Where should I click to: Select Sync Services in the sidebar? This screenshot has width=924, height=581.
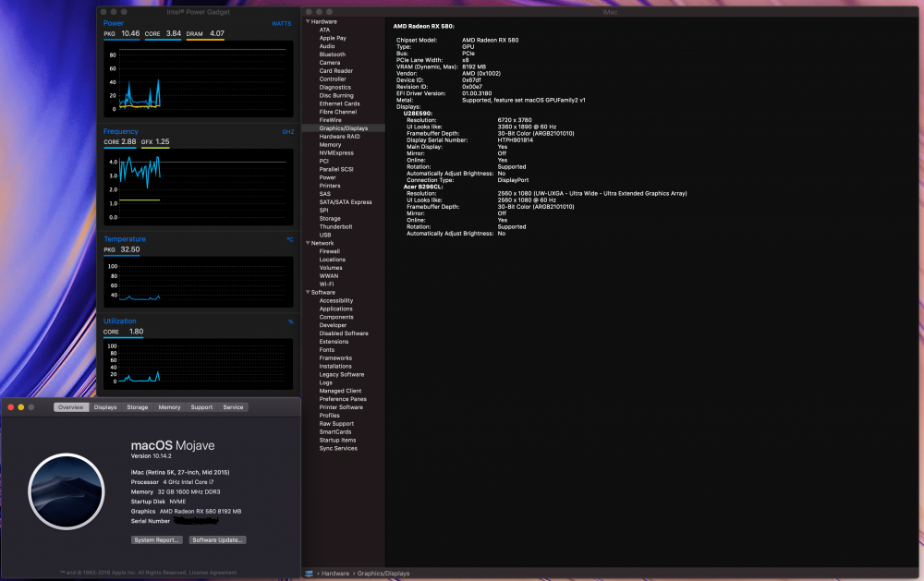[338, 448]
